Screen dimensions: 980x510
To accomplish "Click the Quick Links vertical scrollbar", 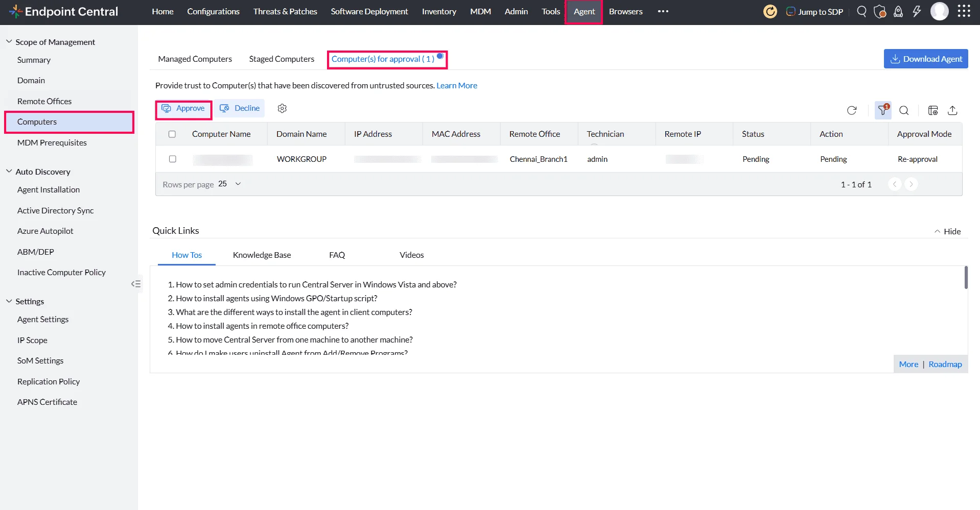I will click(x=966, y=277).
